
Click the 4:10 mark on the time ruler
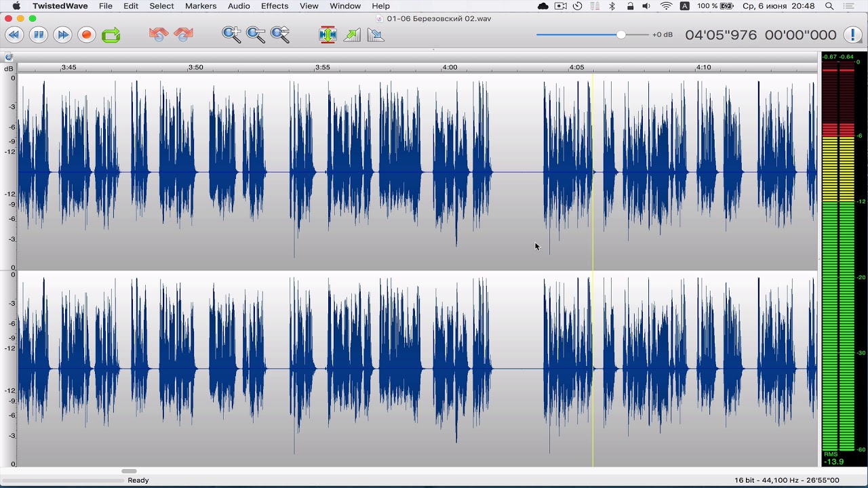click(703, 67)
